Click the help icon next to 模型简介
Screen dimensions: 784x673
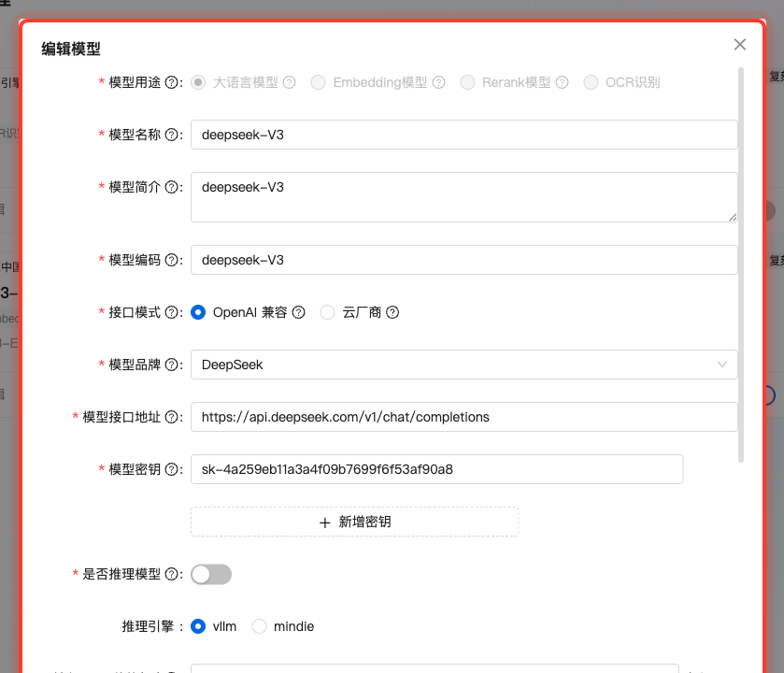pyautogui.click(x=171, y=187)
